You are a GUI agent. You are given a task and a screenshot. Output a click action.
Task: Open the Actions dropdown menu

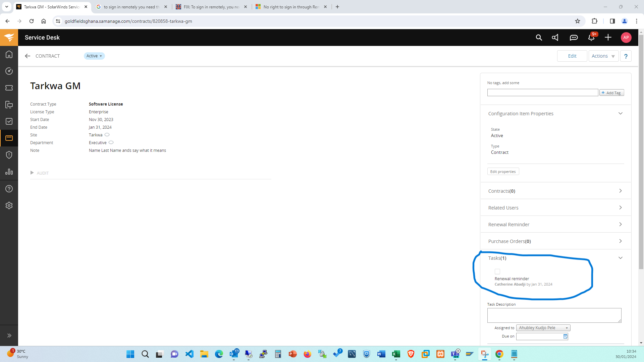click(x=603, y=56)
